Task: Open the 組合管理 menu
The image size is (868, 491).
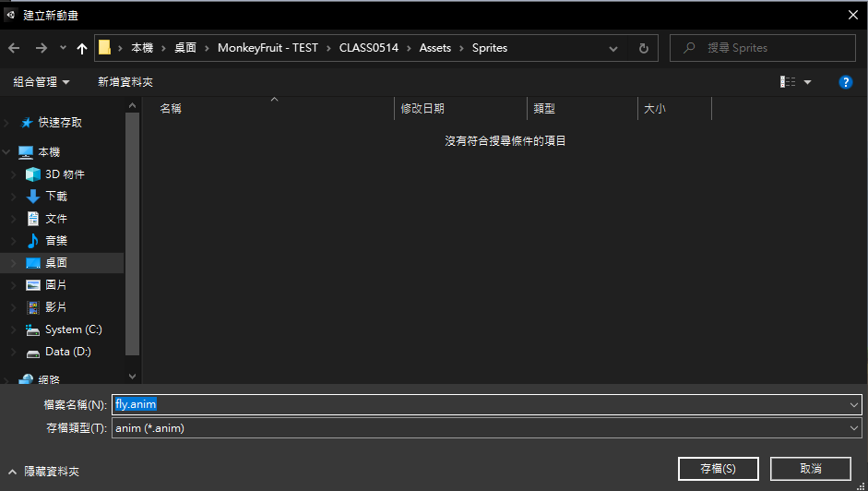Action: click(x=42, y=82)
